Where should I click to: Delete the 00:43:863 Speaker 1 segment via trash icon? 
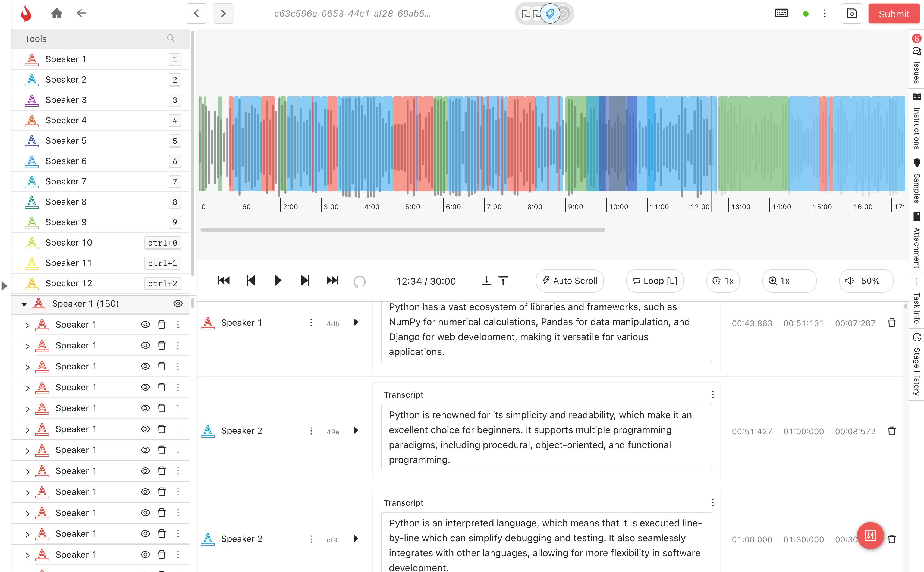(891, 323)
